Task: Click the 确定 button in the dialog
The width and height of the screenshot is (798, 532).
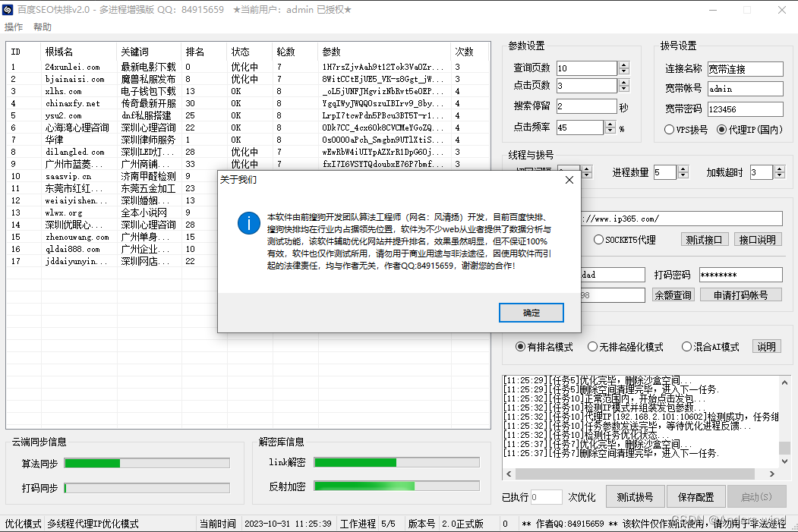Action: coord(531,313)
